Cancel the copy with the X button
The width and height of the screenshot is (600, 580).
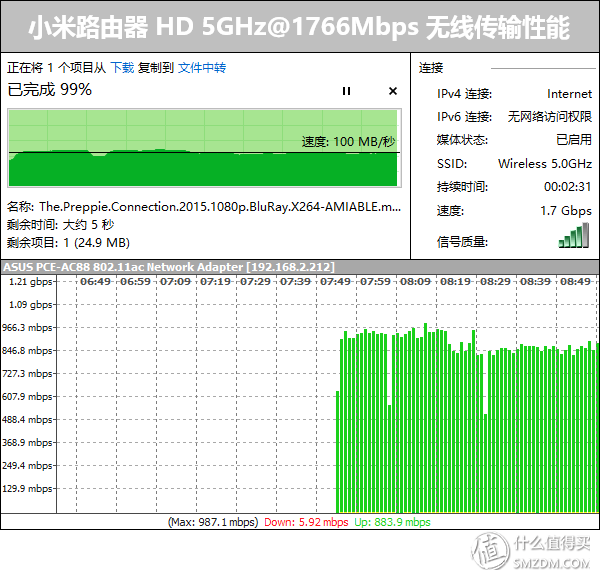tap(393, 91)
